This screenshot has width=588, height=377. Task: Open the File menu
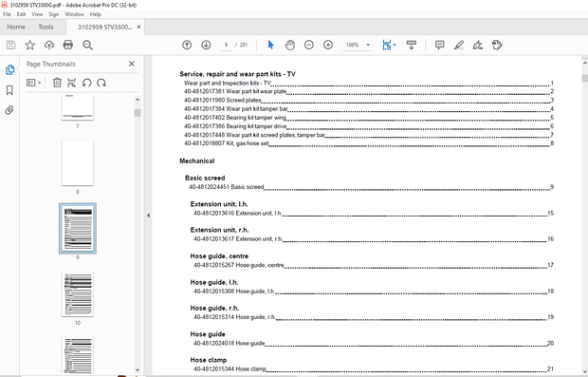(x=7, y=14)
